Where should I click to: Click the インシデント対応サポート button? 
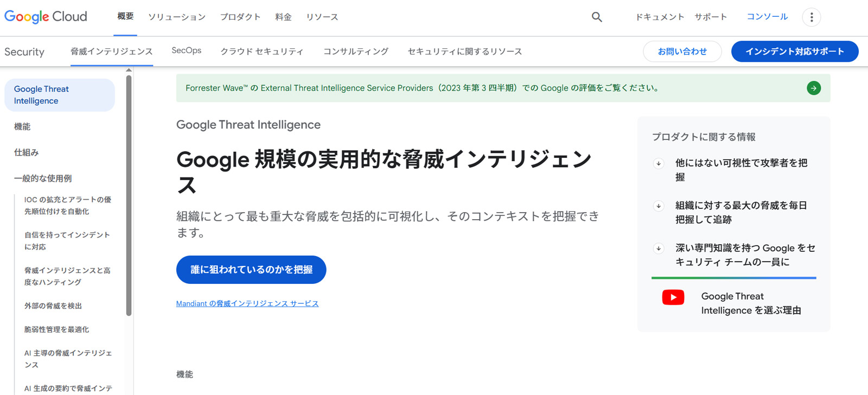[795, 52]
